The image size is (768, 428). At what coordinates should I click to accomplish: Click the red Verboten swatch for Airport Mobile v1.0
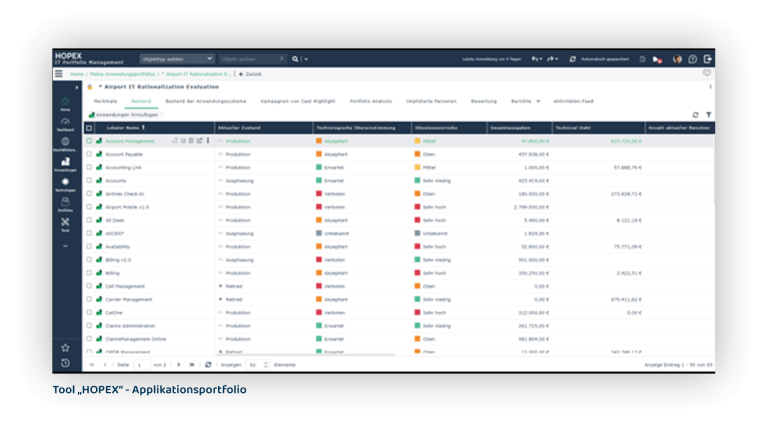coord(319,207)
